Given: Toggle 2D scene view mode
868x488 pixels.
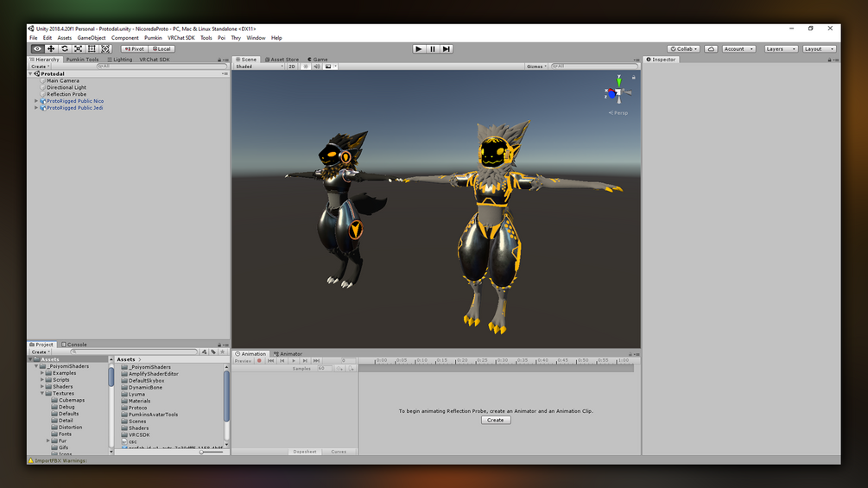Looking at the screenshot, I should pyautogui.click(x=292, y=67).
